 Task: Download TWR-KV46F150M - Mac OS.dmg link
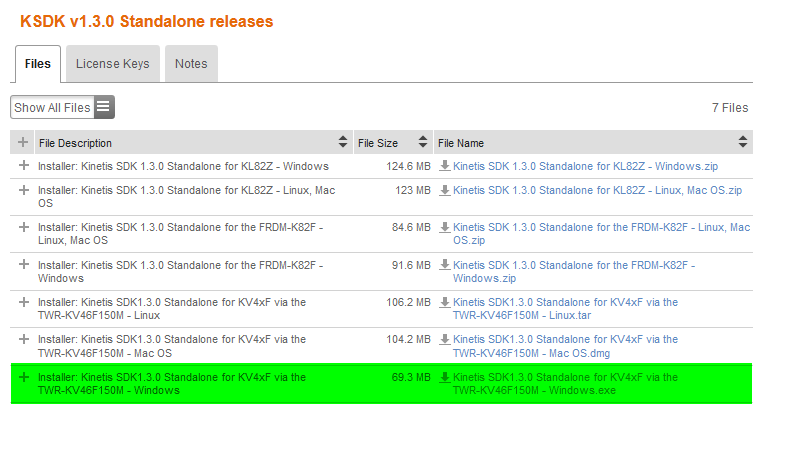click(x=565, y=346)
